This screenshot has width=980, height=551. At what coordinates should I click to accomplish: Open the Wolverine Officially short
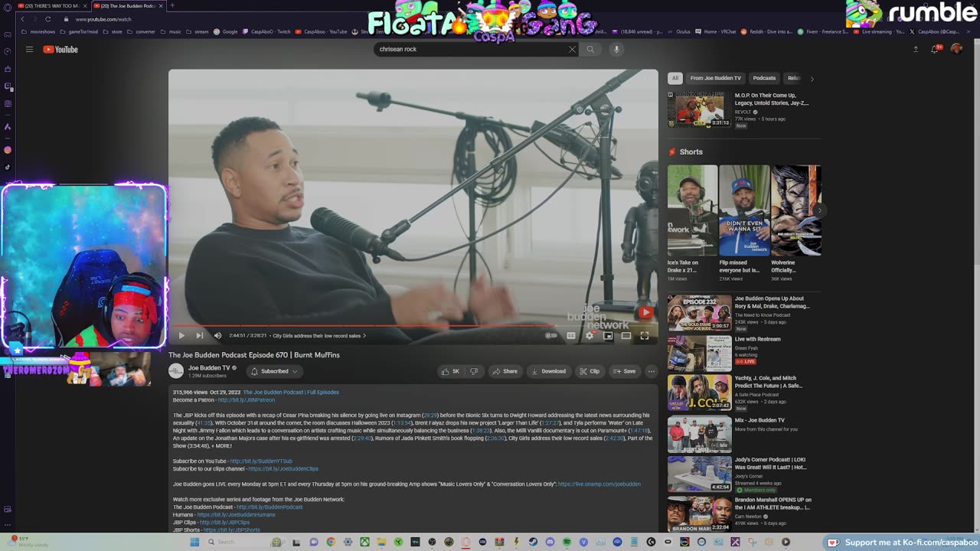tap(795, 210)
